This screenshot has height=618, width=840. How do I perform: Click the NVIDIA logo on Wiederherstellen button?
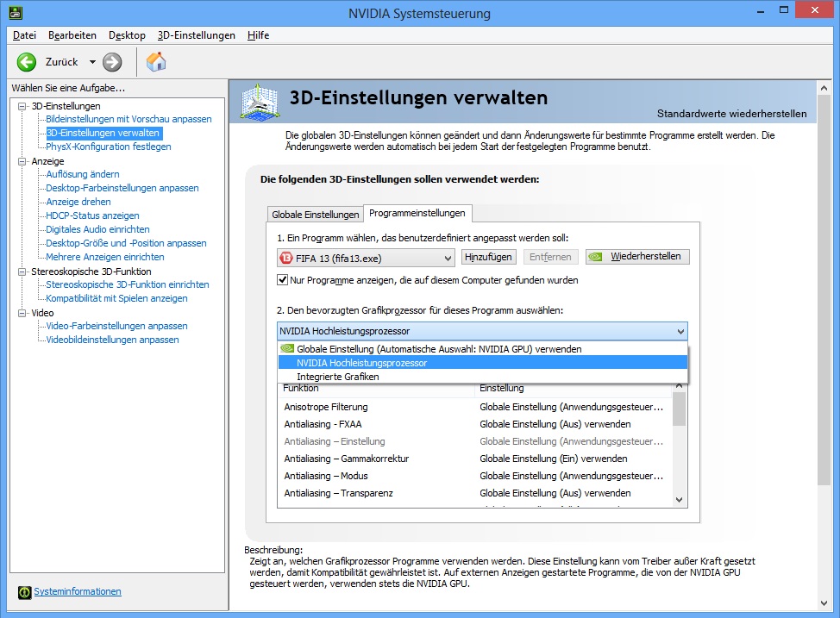(595, 257)
